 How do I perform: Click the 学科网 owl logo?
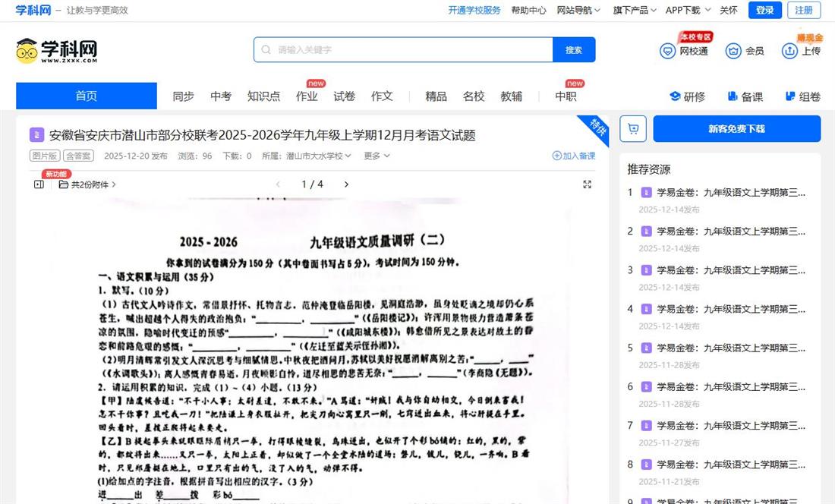(27, 51)
